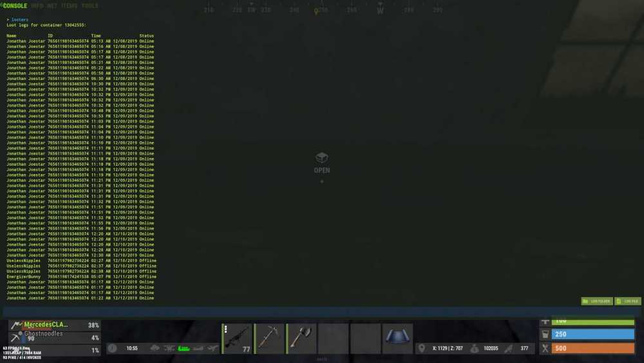Select the hatchet hotbar slot
The image size is (644, 363).
tap(301, 338)
